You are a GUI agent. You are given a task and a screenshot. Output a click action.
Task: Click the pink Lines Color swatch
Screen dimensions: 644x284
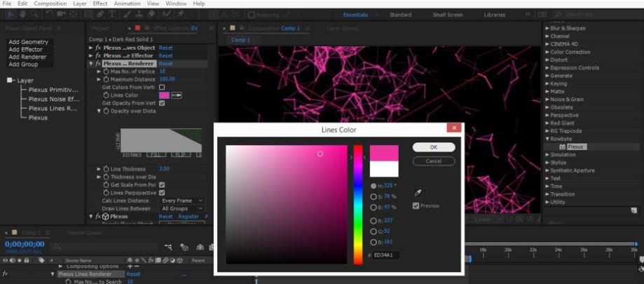(164, 95)
